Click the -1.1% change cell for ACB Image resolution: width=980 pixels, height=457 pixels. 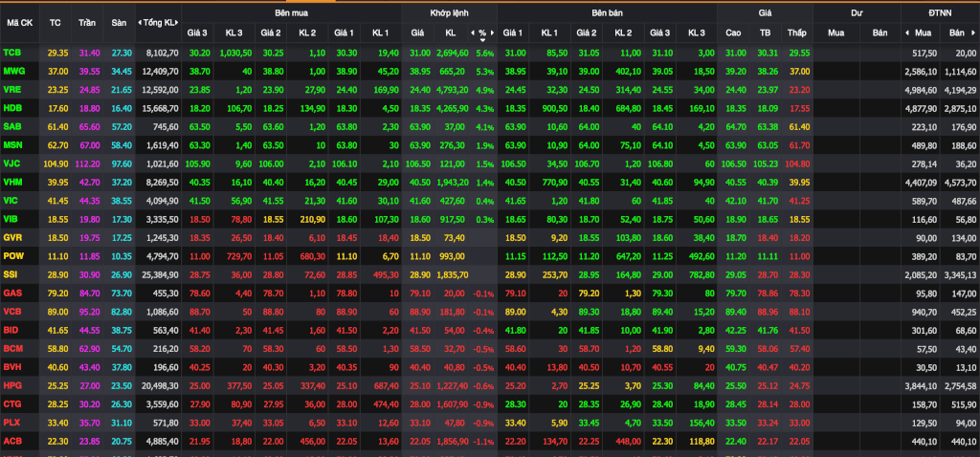click(483, 442)
